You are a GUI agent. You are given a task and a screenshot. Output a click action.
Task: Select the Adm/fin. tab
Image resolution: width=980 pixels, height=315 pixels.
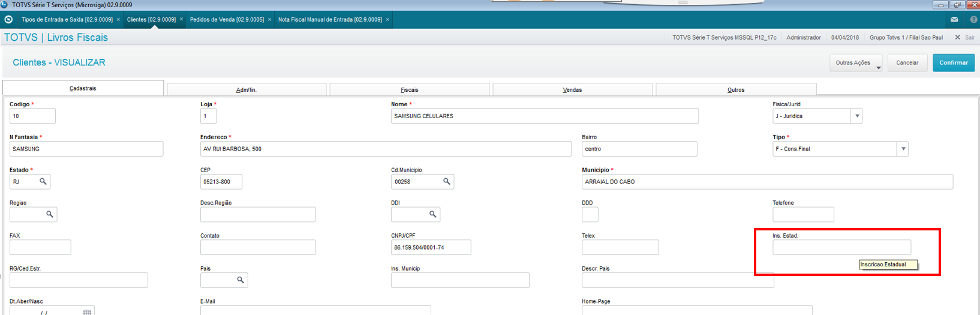tap(246, 89)
